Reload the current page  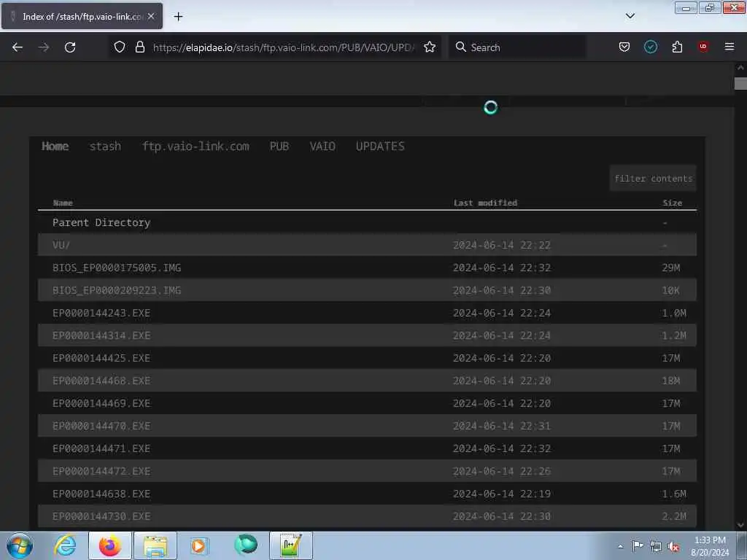click(x=70, y=47)
